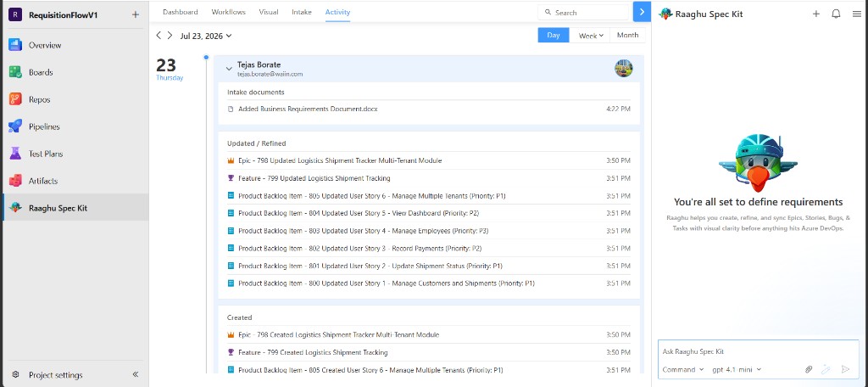Open the Week view dropdown

click(x=590, y=36)
